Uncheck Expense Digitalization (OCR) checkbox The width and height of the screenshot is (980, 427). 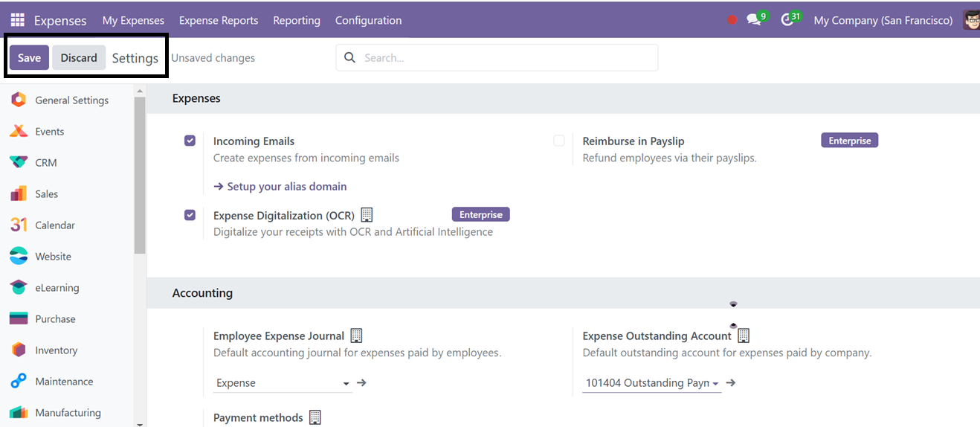pos(190,215)
